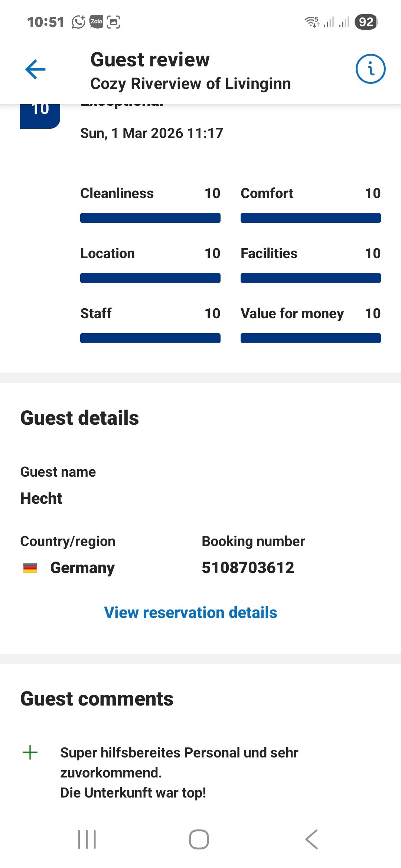Image resolution: width=401 pixels, height=868 pixels.
Task: Open View reservation details link
Action: tap(190, 612)
